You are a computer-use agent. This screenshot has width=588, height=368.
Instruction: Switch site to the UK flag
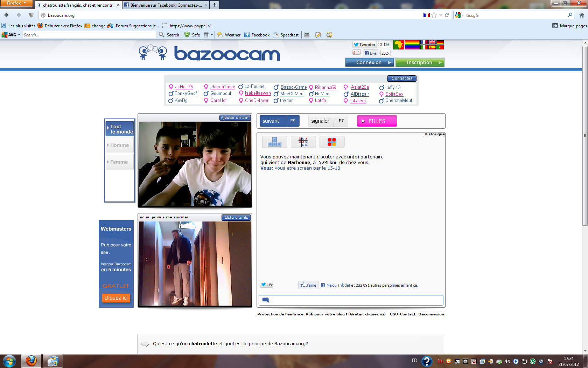click(x=432, y=42)
